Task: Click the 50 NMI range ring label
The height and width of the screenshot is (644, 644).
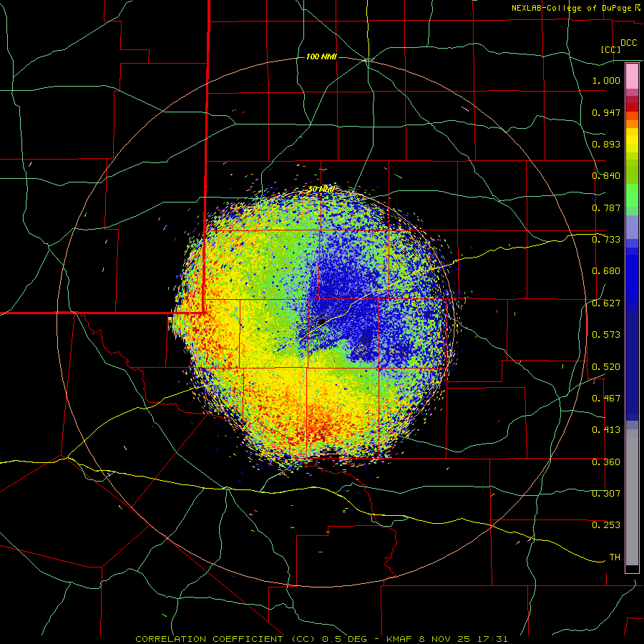Action: point(321,189)
